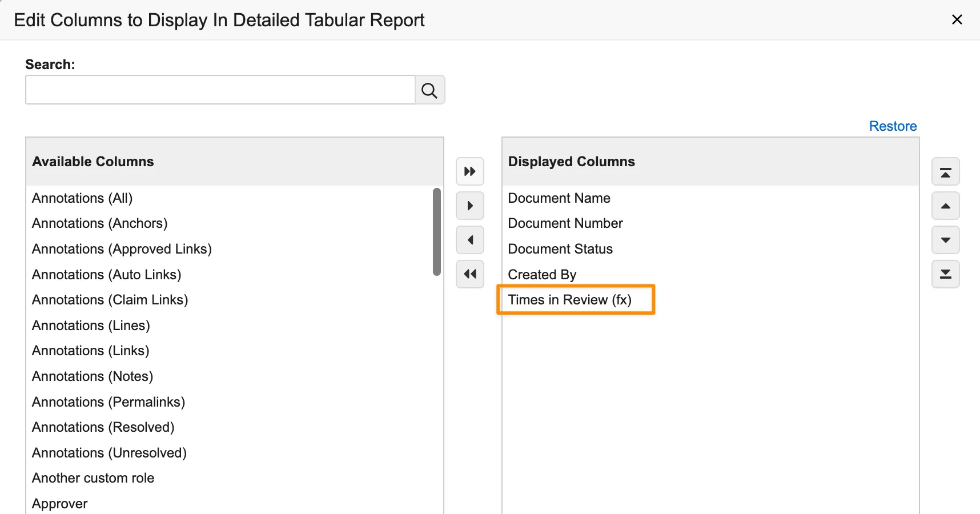This screenshot has width=980, height=514.
Task: Close the Edit Columns dialog
Action: 957,20
